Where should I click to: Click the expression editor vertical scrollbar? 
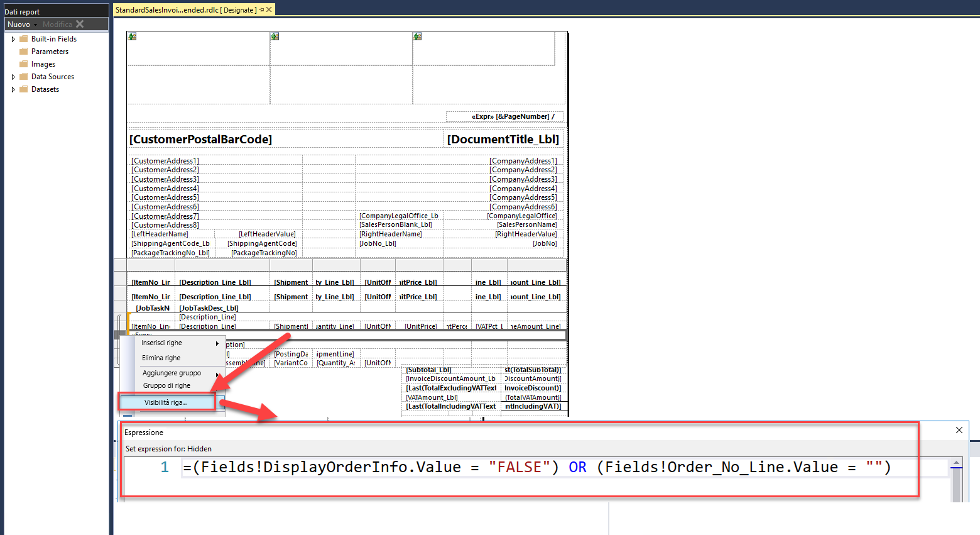coord(957,481)
